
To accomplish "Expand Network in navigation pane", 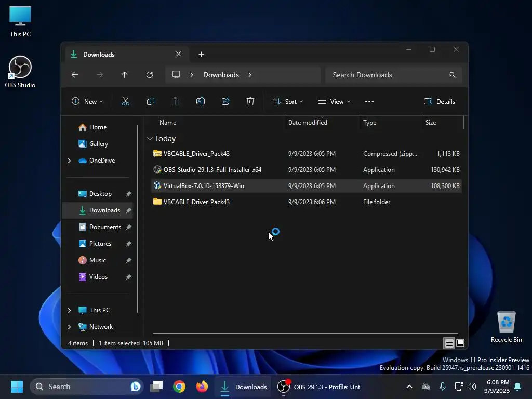I will 69,327.
